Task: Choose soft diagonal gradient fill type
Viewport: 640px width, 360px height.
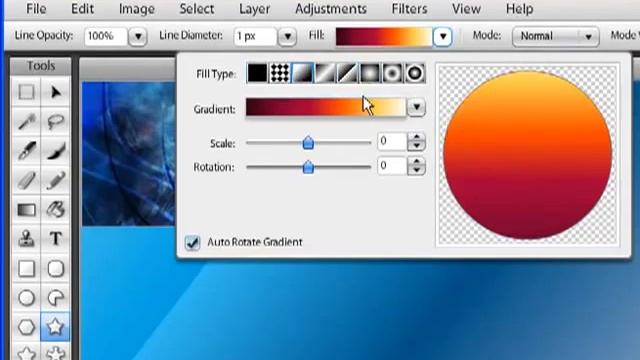Action: [325, 73]
